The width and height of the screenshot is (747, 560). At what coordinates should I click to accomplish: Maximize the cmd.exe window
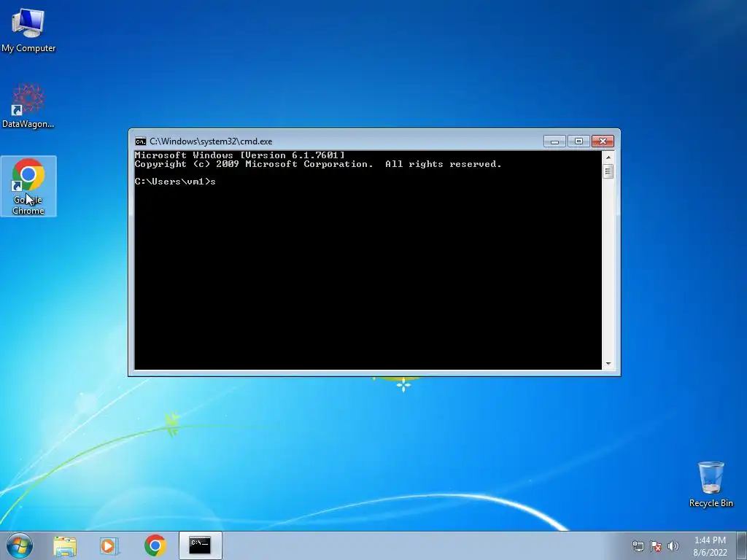click(578, 141)
